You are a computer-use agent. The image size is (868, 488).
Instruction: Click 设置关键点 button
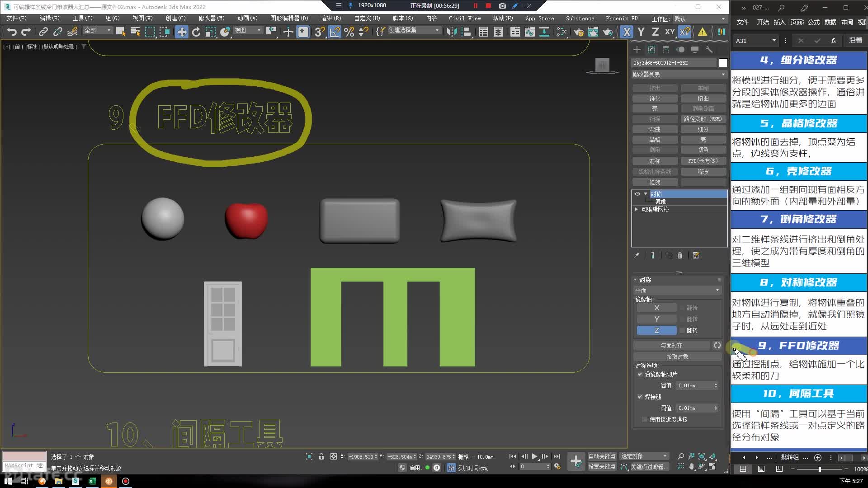click(602, 467)
